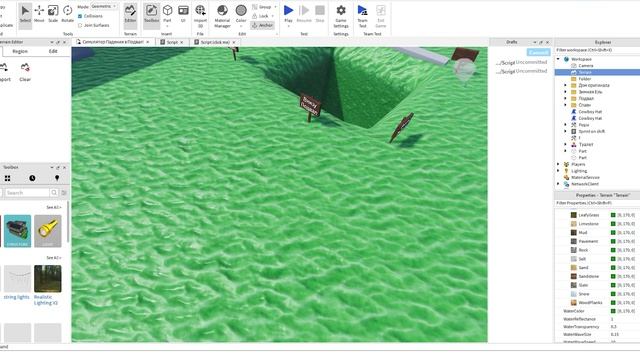Click the Snow material color swatch

tap(613, 294)
